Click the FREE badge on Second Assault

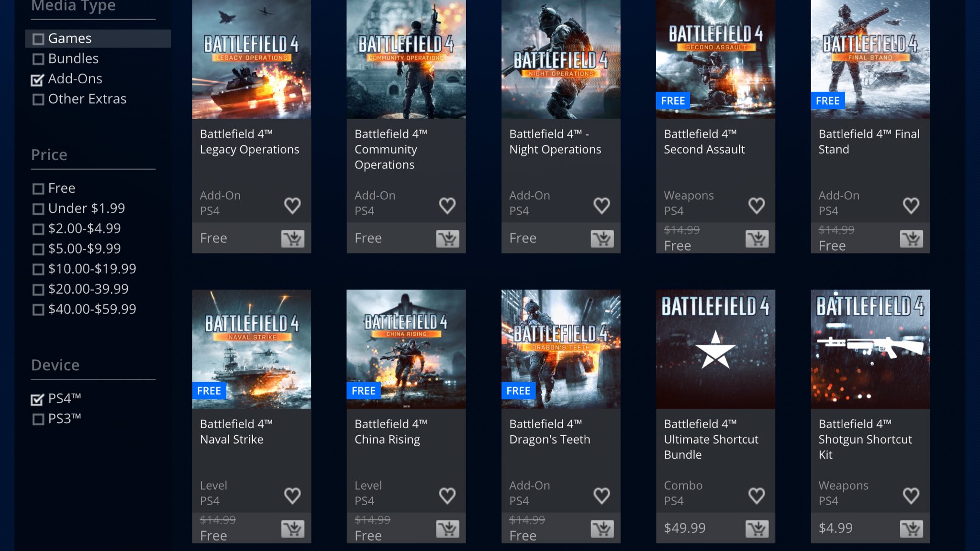673,101
